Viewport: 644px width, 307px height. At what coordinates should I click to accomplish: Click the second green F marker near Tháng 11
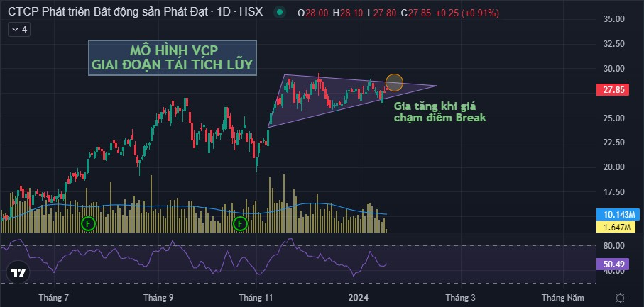pos(240,224)
